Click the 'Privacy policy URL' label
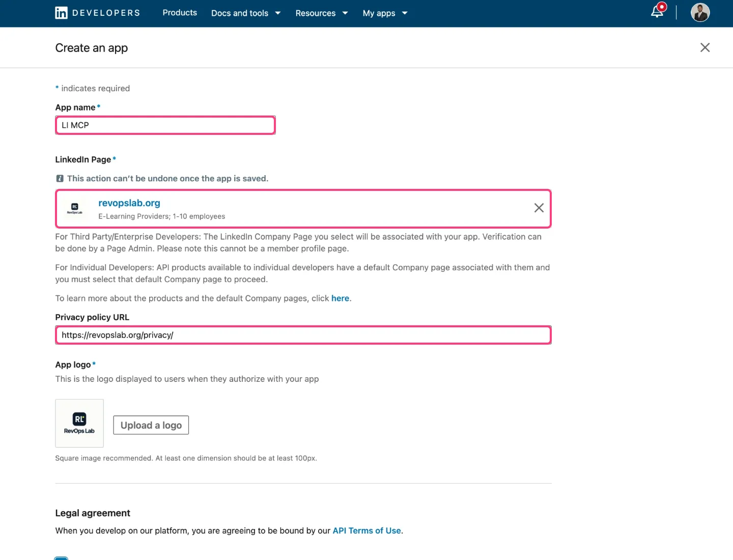The width and height of the screenshot is (733, 560). [x=92, y=317]
